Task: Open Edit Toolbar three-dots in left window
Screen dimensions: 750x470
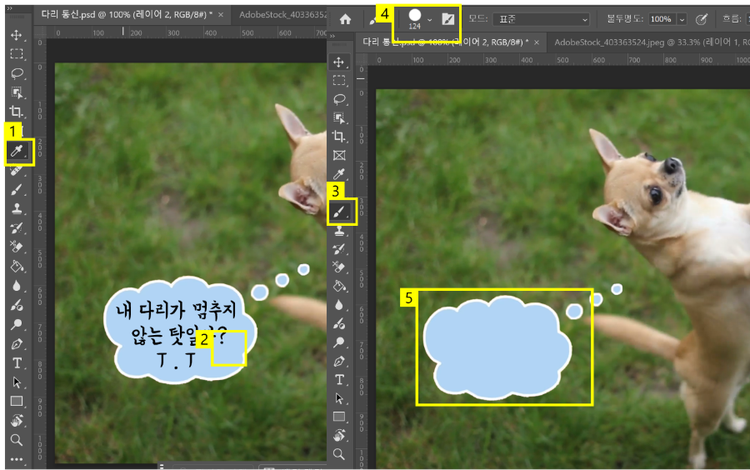Action: (17, 459)
